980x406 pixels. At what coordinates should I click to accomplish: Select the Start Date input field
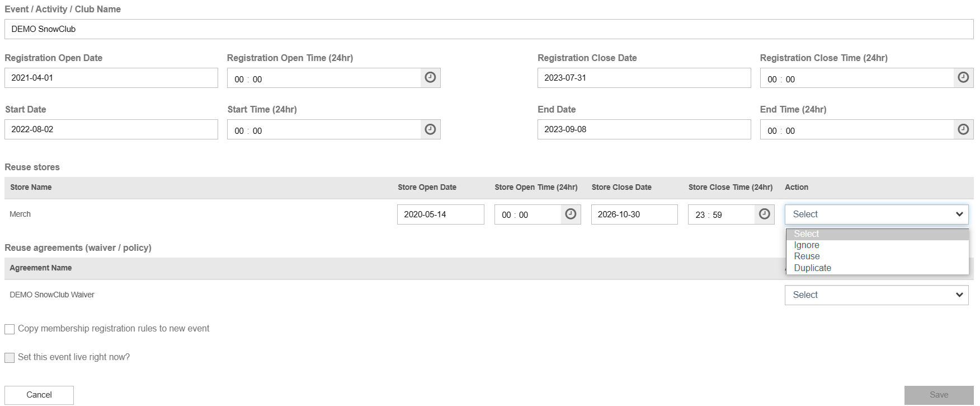(111, 129)
